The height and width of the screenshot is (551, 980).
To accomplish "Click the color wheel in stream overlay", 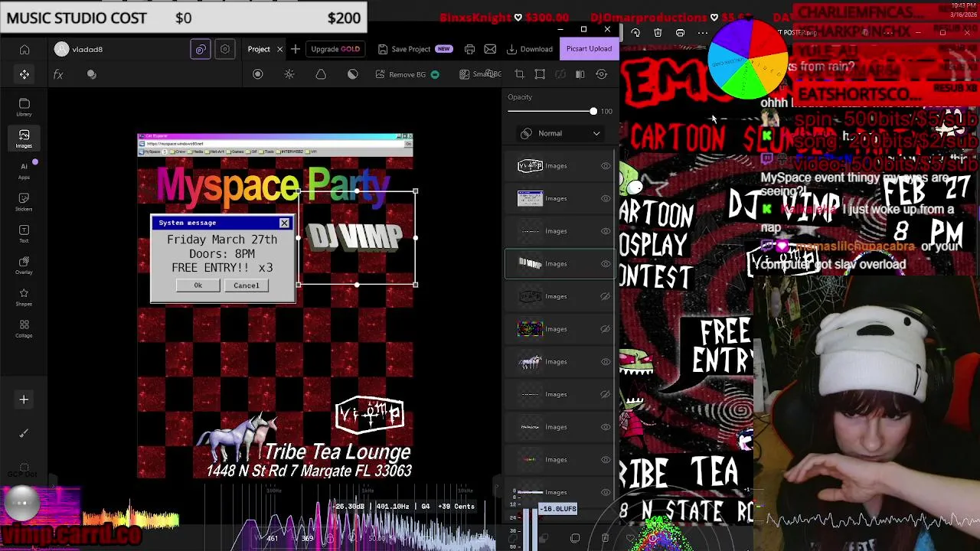I will pyautogui.click(x=749, y=60).
